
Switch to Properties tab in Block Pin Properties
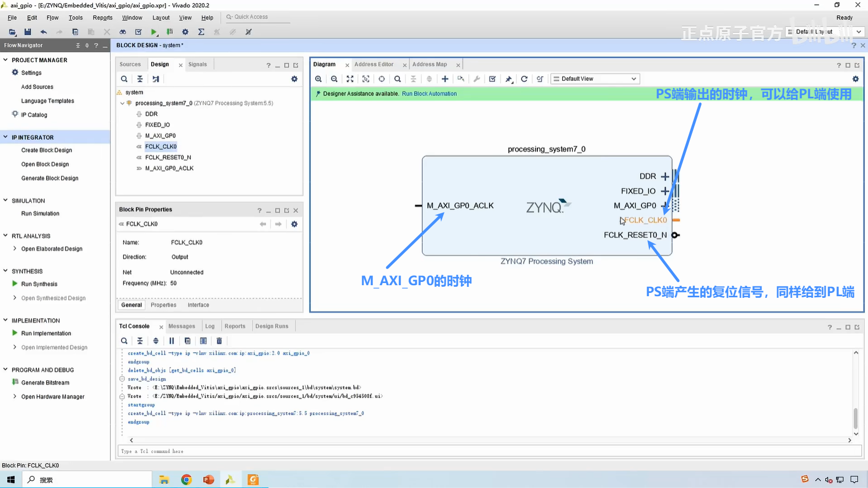click(163, 305)
